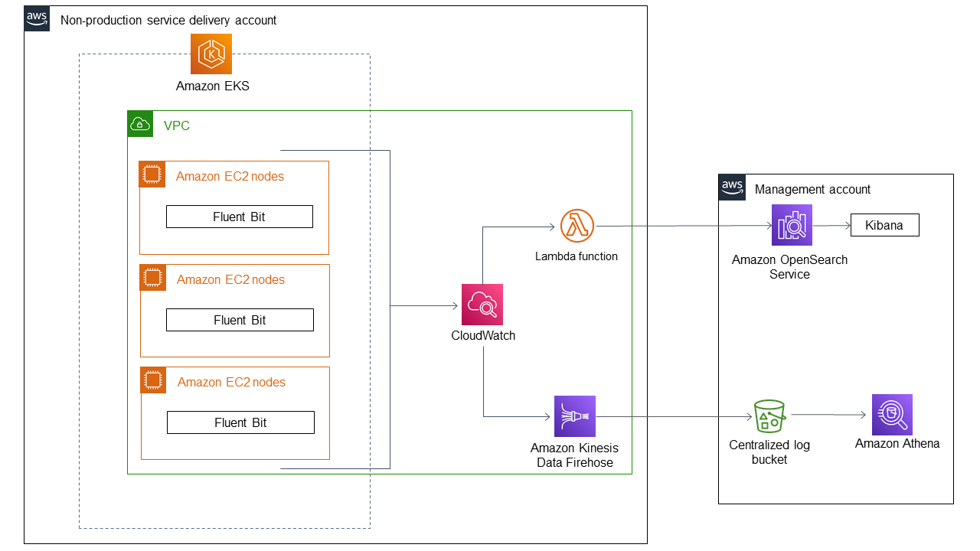Select the Amazon Athena icon
The height and width of the screenshot is (551, 980).
tap(892, 415)
